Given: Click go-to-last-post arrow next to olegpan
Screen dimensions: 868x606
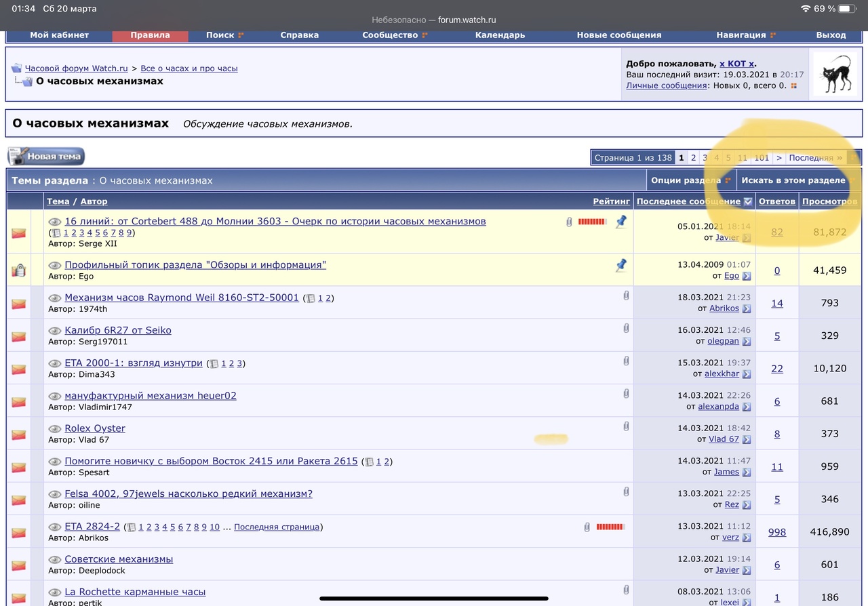Looking at the screenshot, I should [x=747, y=341].
